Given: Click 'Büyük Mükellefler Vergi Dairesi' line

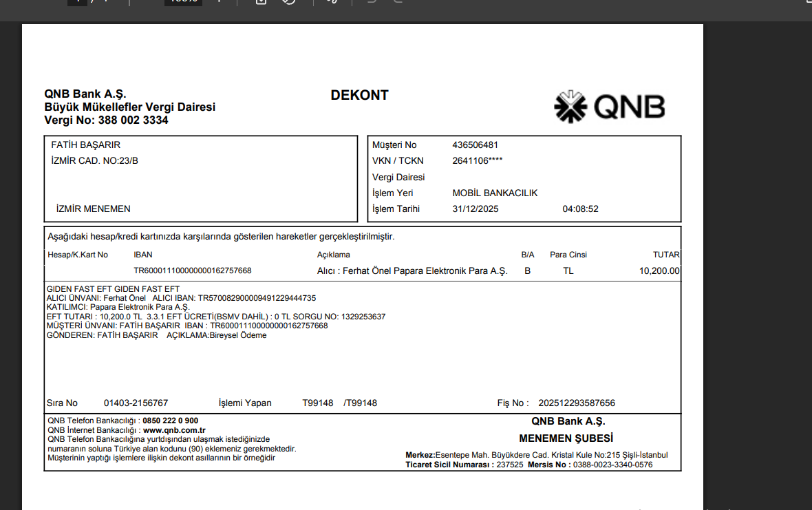Looking at the screenshot, I should (x=129, y=107).
